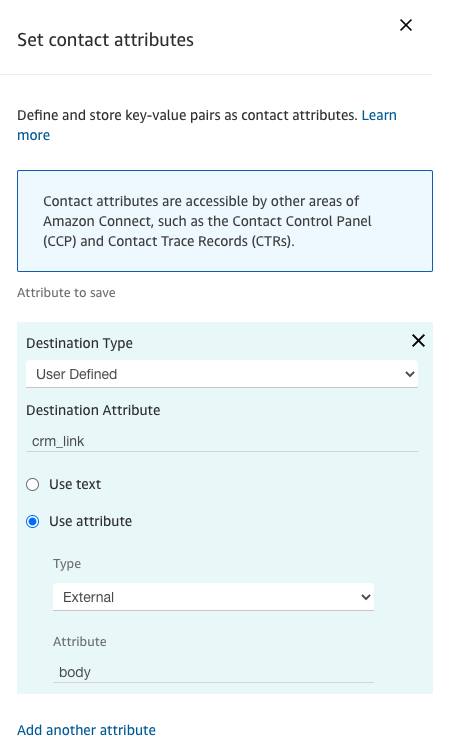Focus the crm_link destination attribute field
Image resolution: width=450 pixels, height=746 pixels.
click(x=222, y=441)
